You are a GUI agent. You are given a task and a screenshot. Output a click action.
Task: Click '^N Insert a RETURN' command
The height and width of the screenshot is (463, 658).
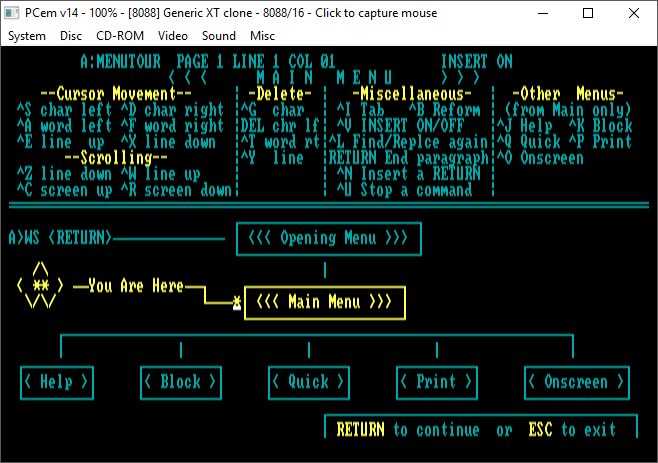(408, 174)
